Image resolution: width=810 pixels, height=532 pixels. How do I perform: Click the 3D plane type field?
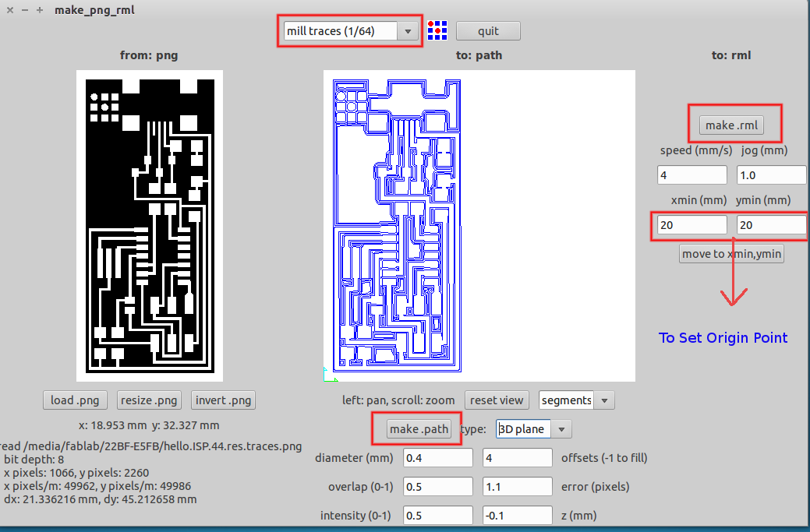tap(523, 429)
